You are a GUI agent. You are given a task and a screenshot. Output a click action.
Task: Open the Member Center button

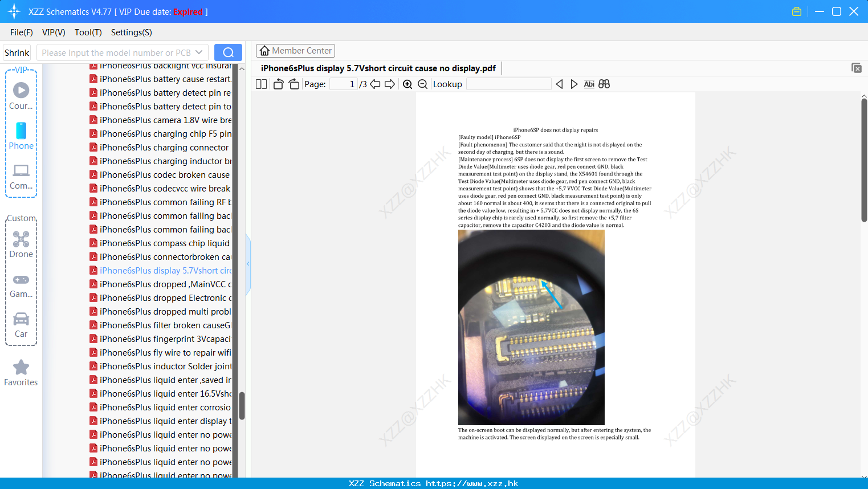pyautogui.click(x=295, y=51)
